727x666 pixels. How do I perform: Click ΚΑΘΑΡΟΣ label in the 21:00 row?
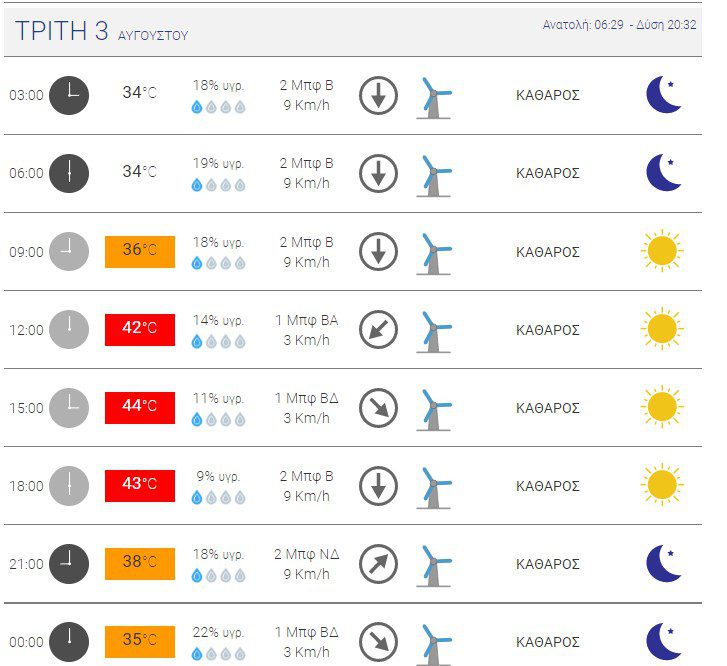coord(548,564)
